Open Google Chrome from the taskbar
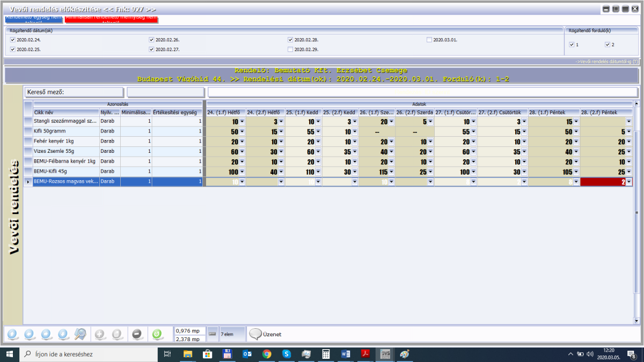The height and width of the screenshot is (362, 644). pos(267,354)
